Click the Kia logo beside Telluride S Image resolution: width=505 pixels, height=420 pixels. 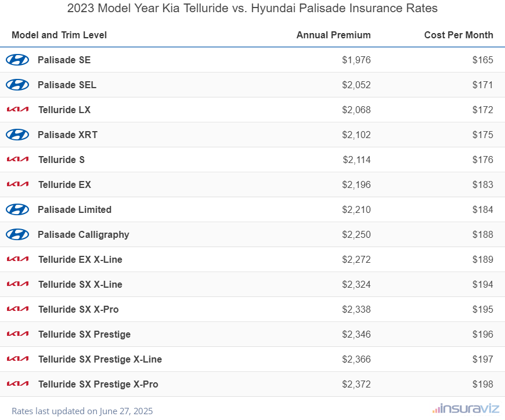(18, 160)
